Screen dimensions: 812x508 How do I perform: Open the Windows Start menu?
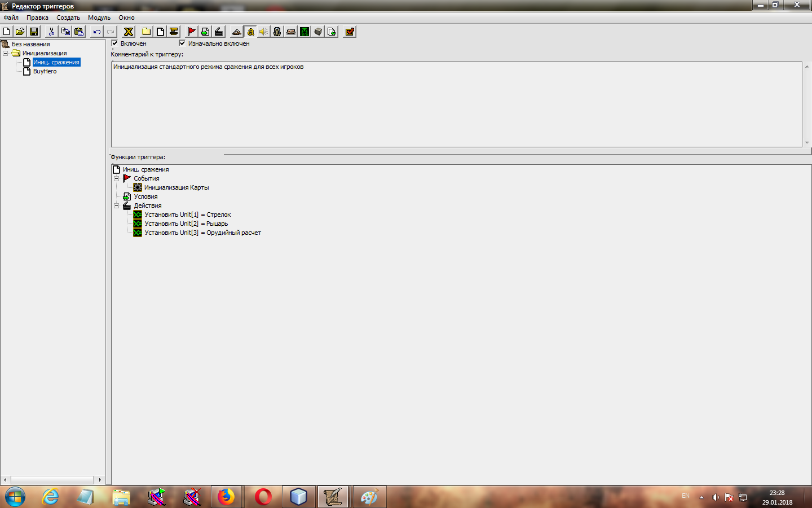[x=15, y=497]
